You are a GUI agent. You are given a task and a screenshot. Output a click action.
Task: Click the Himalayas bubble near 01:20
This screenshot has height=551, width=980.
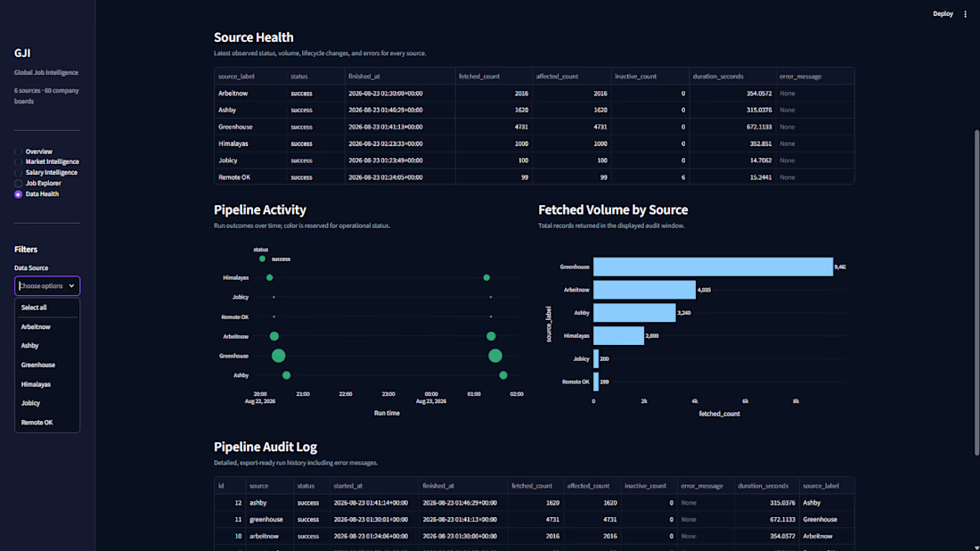coord(486,277)
